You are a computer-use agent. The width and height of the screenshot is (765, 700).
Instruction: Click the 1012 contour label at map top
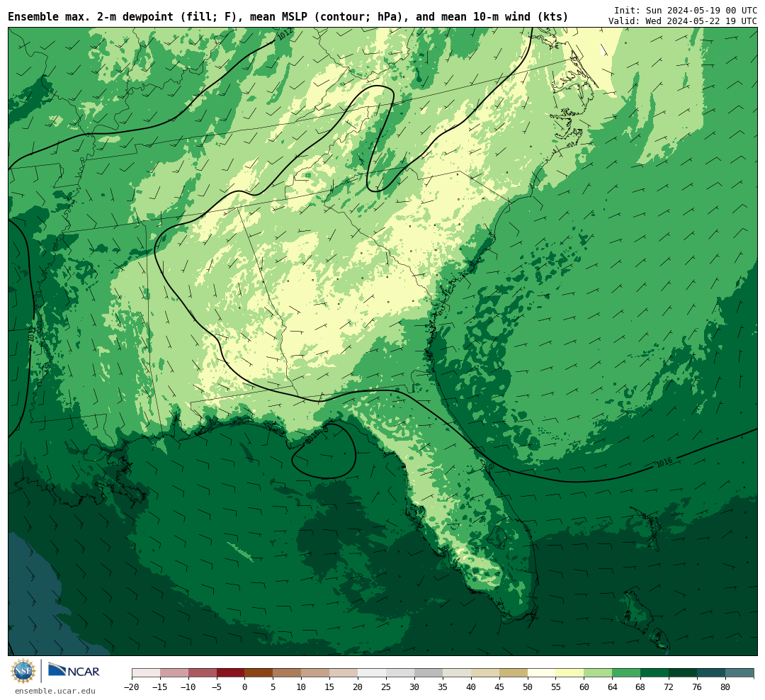click(x=285, y=34)
